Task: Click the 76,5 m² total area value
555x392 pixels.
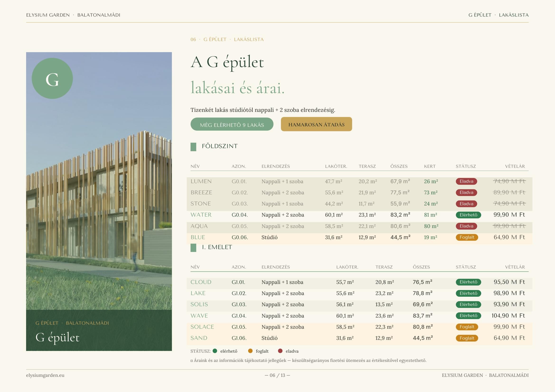Action: click(x=422, y=282)
